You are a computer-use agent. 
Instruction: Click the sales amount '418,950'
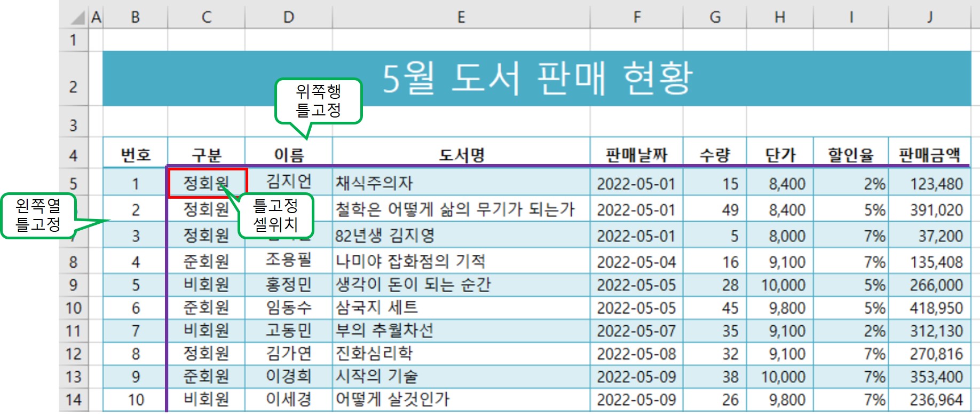pos(930,308)
